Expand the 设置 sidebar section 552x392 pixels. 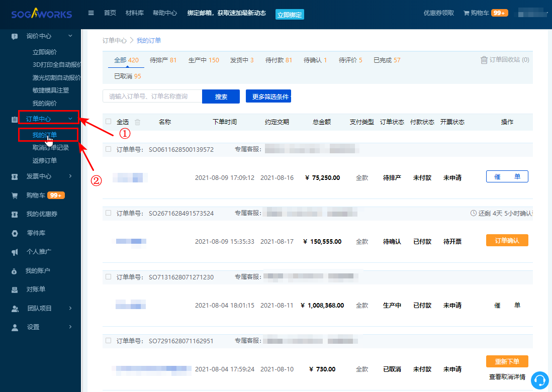tap(32, 327)
